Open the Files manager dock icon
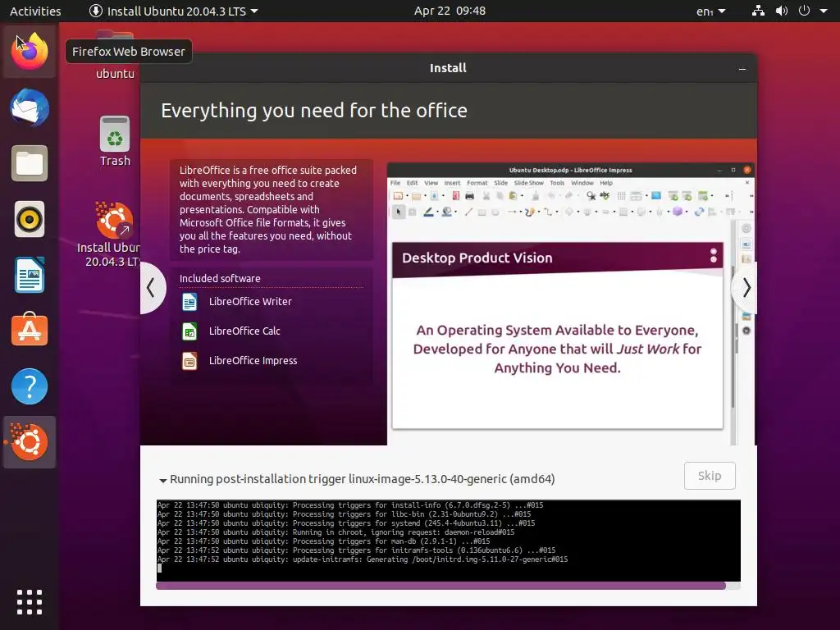Screen dimensions: 840x630 tap(30, 163)
